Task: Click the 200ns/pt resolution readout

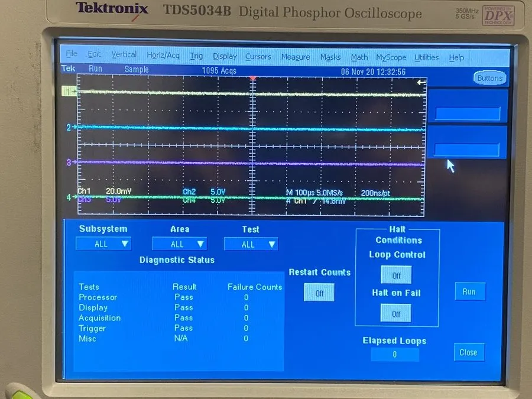Action: [375, 193]
